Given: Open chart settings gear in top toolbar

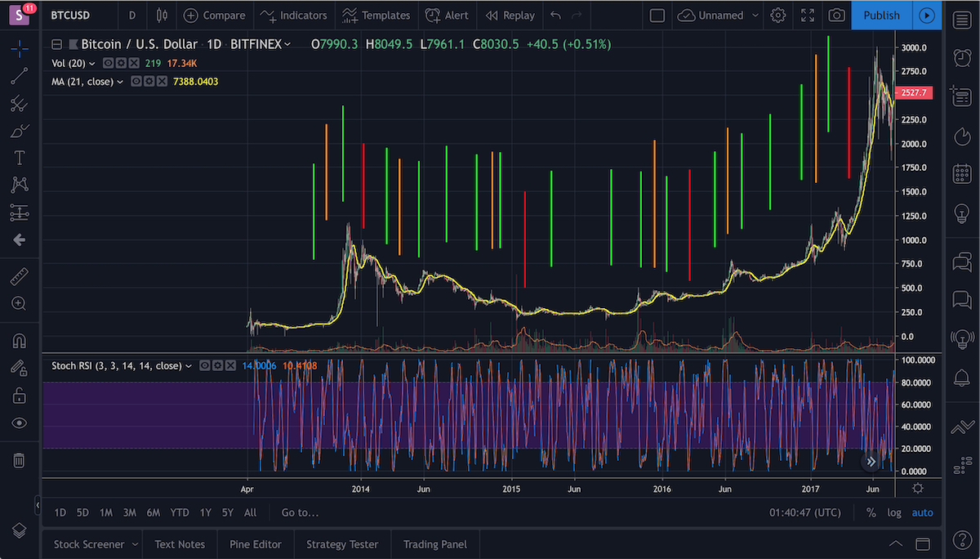Looking at the screenshot, I should (778, 16).
